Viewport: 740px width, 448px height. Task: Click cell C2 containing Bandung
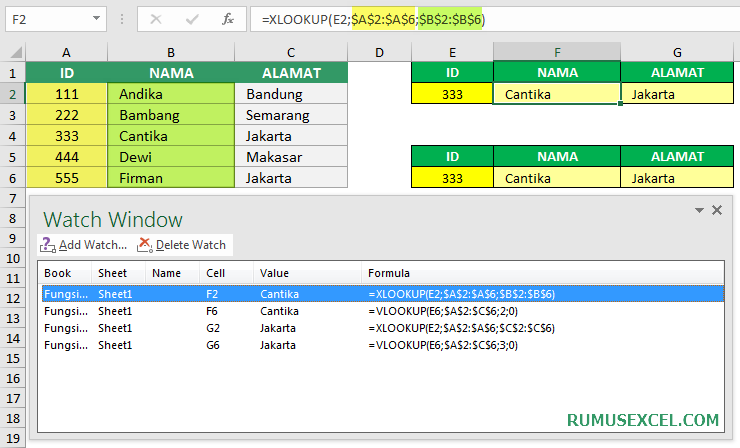pos(291,94)
